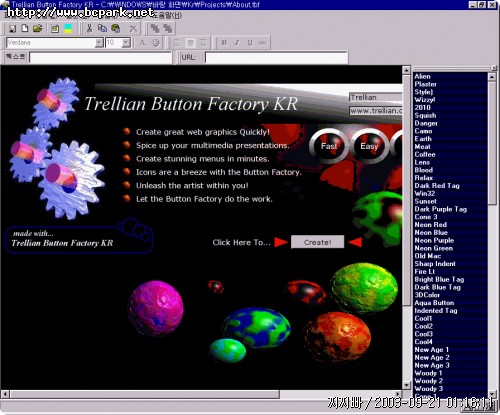
Task: Select the Alien style
Action: click(422, 76)
